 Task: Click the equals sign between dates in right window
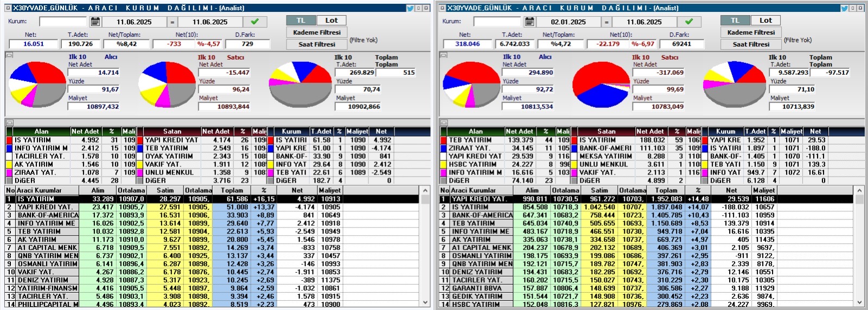tap(607, 22)
